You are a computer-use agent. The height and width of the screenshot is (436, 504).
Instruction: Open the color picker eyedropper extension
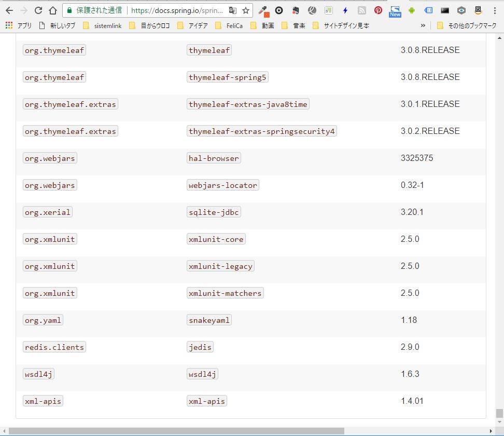pyautogui.click(x=264, y=11)
